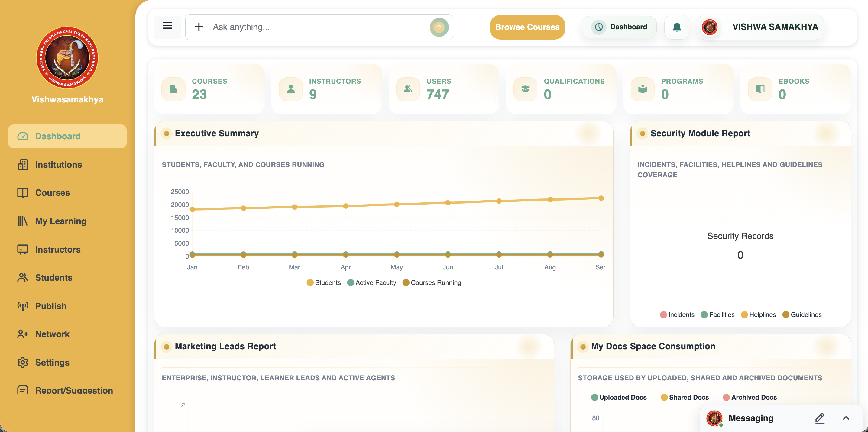868x432 pixels.
Task: Click the My Learning library icon
Action: coord(23,221)
